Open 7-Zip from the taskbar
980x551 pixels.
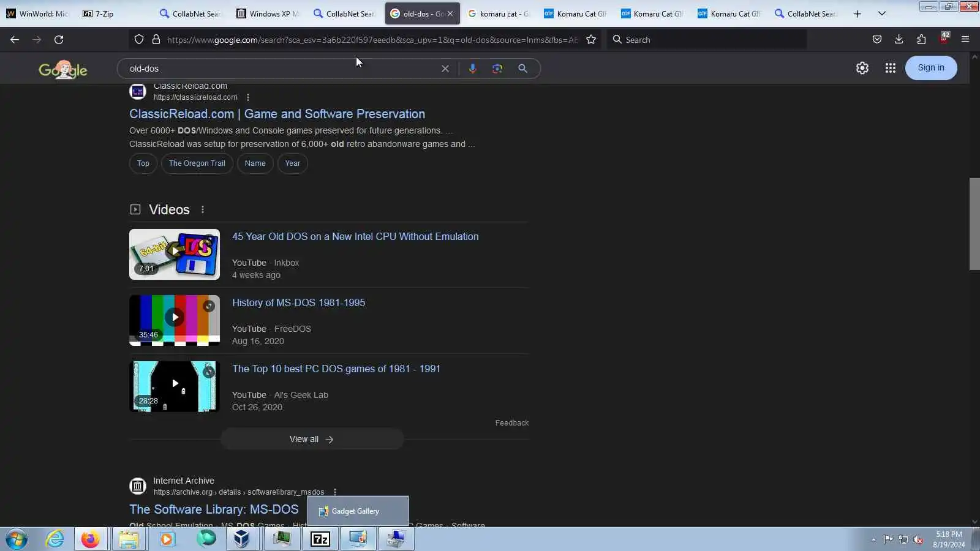[320, 539]
